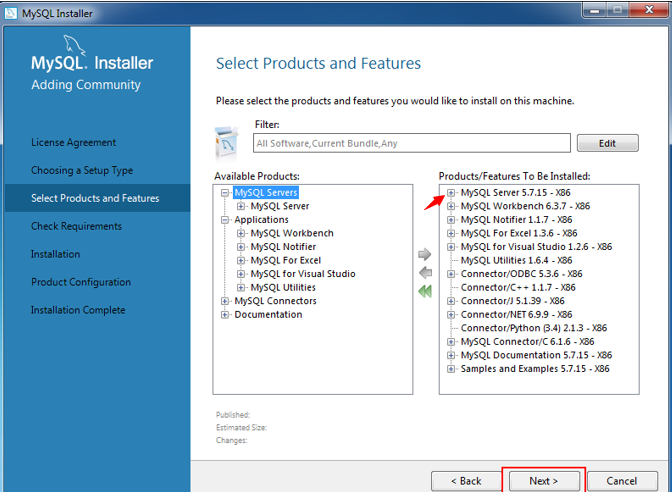Select MySQL Utilities 1.6.4 - X86 entry
The width and height of the screenshot is (672, 492).
[516, 261]
